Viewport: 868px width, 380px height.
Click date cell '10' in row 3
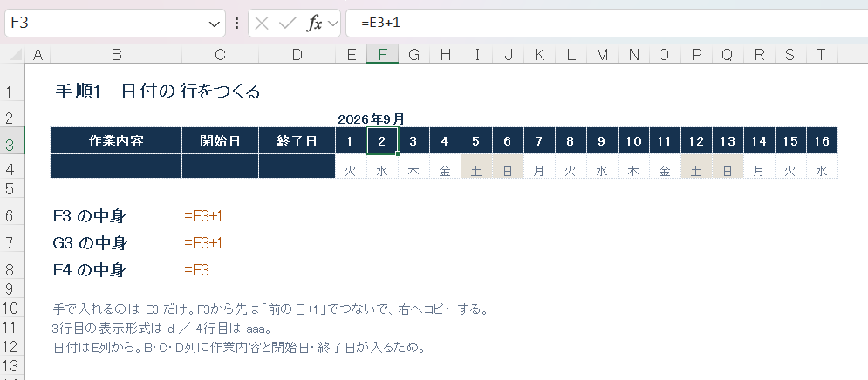633,141
